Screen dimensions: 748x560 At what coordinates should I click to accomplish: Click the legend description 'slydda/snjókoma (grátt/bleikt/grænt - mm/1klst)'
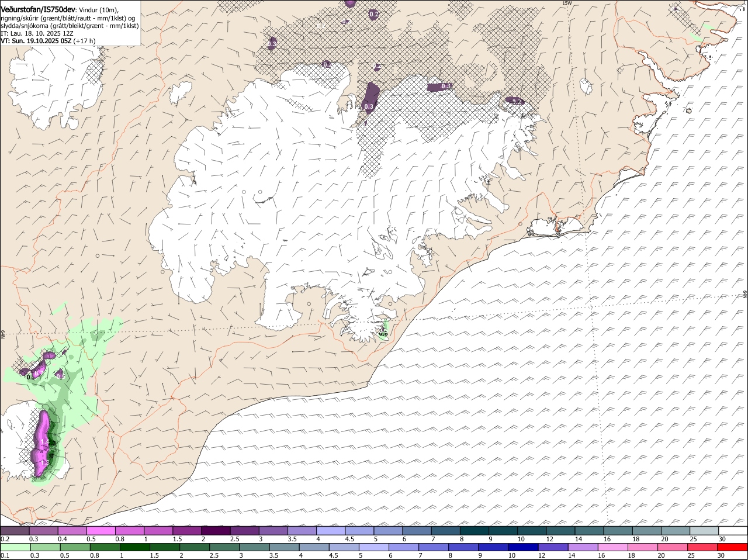click(x=70, y=26)
